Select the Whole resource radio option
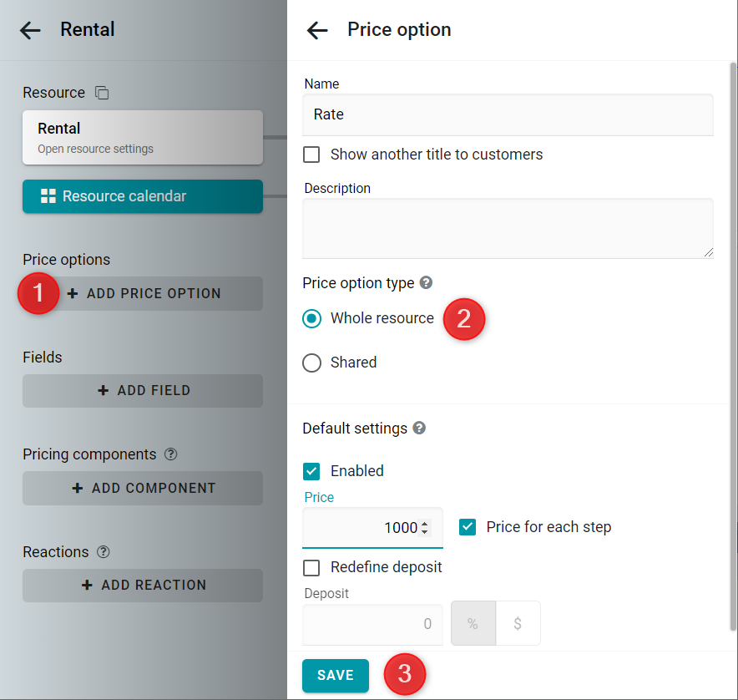This screenshot has width=738, height=700. [311, 318]
